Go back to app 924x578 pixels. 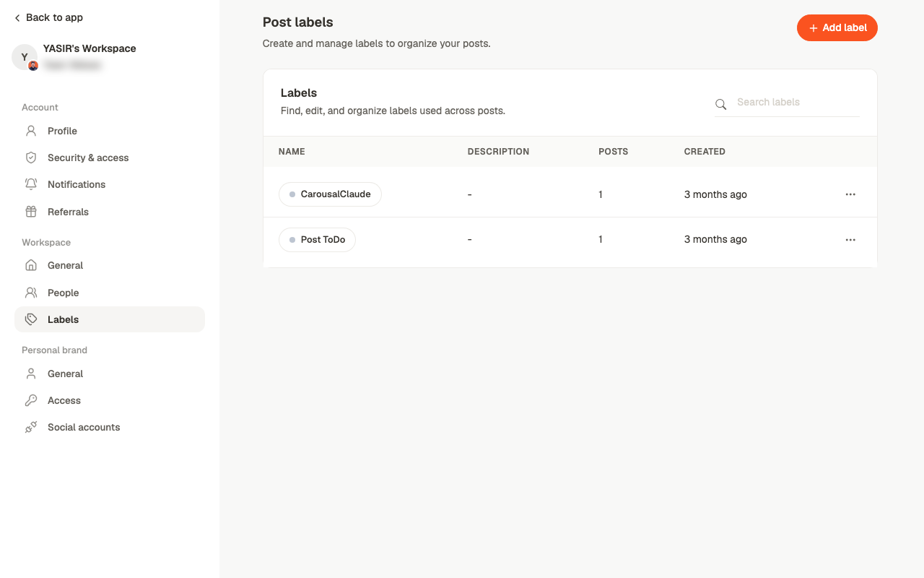click(48, 17)
